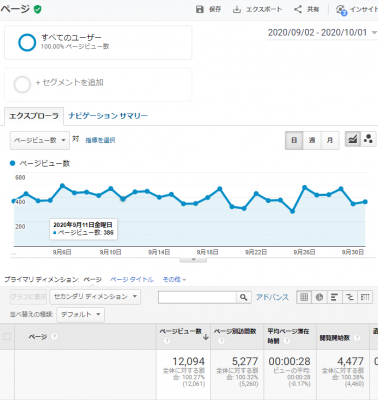Open the セカンダリ ディメンション dropdown
Screen dimensions: 378x400
(x=95, y=297)
